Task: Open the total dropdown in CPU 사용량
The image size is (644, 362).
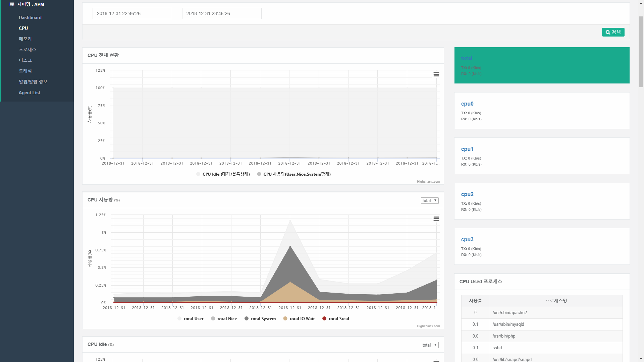Action: pyautogui.click(x=430, y=201)
